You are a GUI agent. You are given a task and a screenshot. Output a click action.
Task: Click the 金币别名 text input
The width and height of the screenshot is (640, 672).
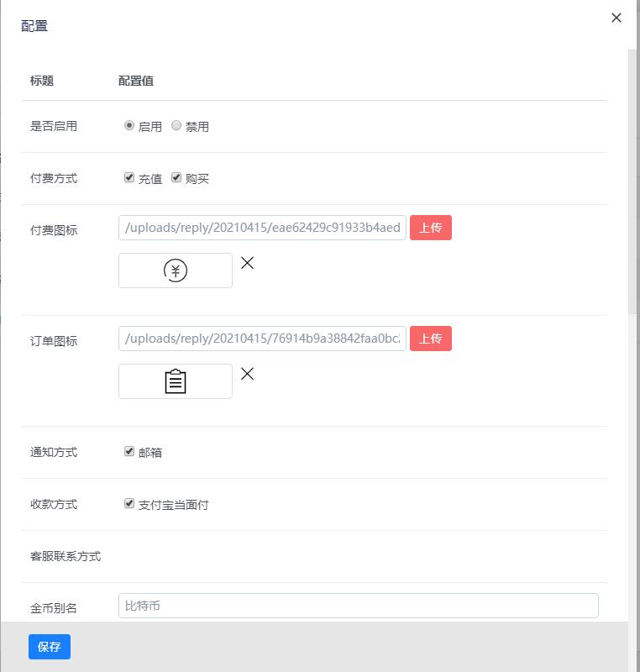[358, 606]
